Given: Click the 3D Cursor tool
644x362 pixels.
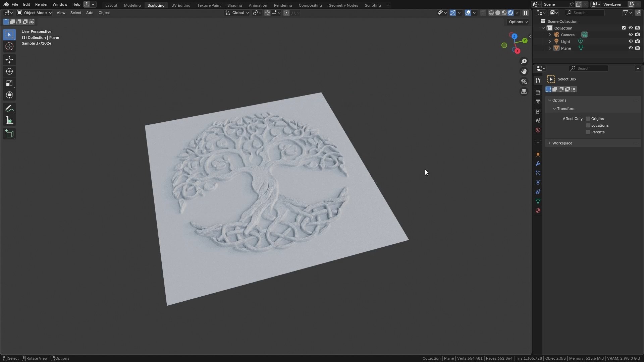Looking at the screenshot, I should click(9, 46).
